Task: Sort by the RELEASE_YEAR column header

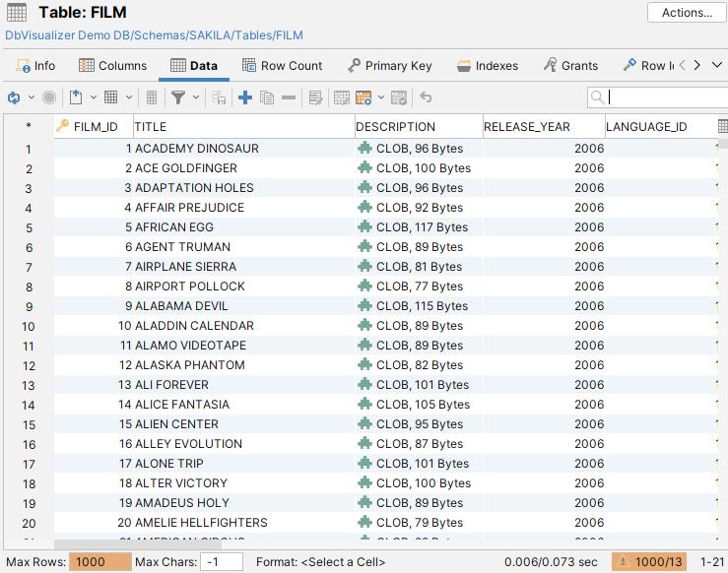Action: point(542,127)
